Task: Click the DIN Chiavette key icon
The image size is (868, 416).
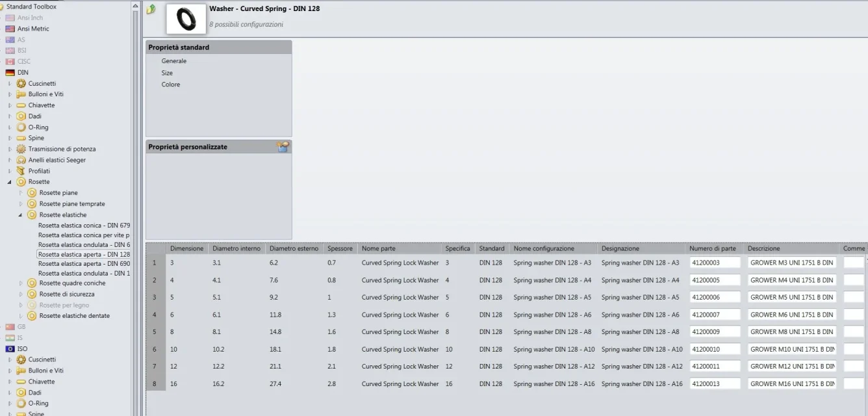Action: (21, 105)
